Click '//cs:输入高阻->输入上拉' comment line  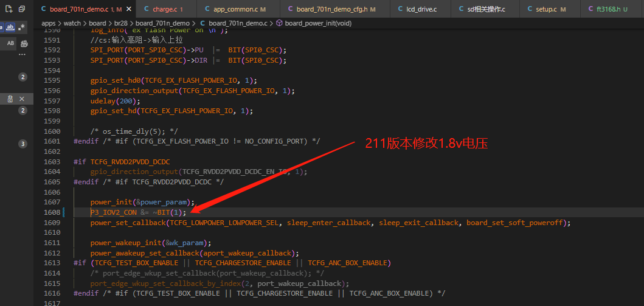(x=136, y=40)
